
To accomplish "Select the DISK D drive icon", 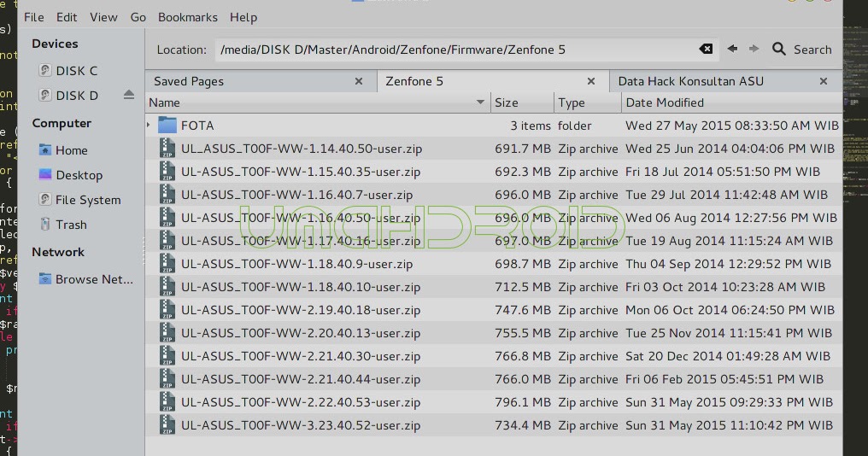I will (44, 95).
